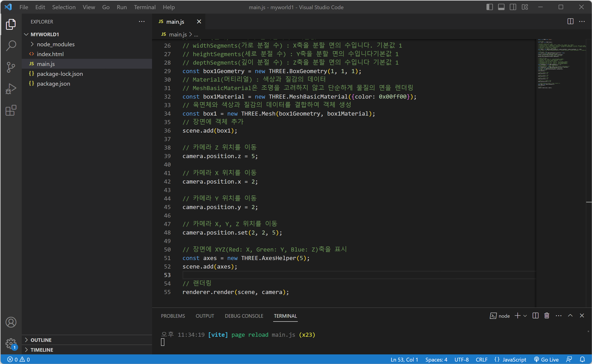Kill terminal with the trash icon

(x=547, y=316)
